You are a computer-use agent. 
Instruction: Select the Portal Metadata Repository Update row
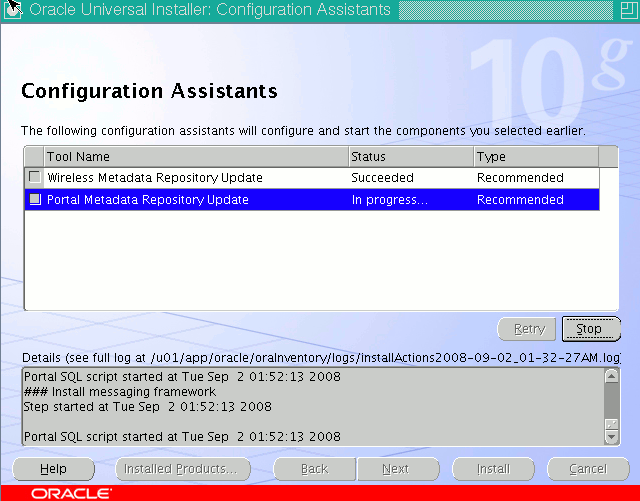click(x=312, y=199)
